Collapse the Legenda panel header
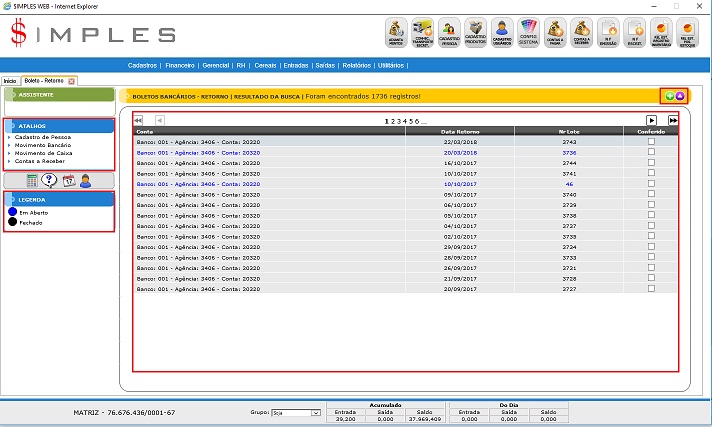The image size is (712, 427). coord(60,199)
